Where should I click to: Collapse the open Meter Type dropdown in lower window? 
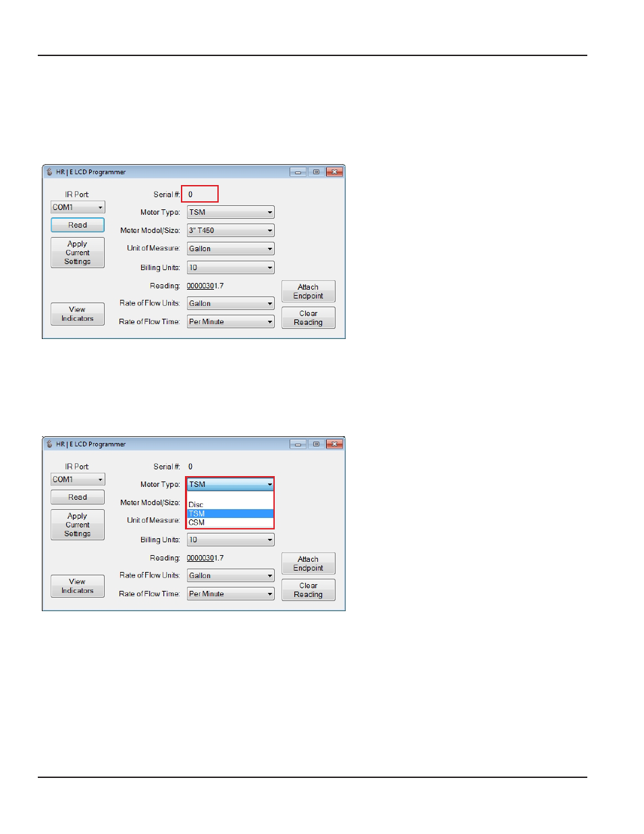click(230, 484)
